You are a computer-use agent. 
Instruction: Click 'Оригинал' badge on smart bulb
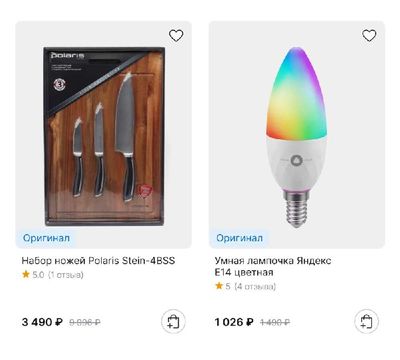(x=239, y=238)
